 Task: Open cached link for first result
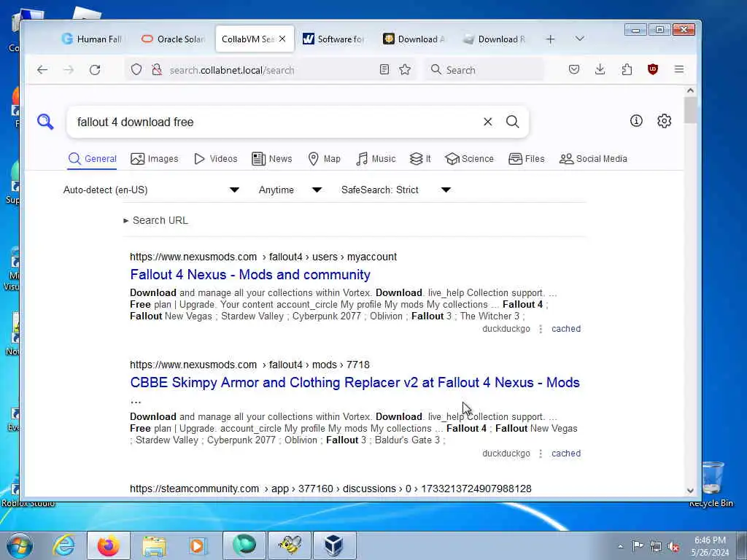[x=566, y=329]
